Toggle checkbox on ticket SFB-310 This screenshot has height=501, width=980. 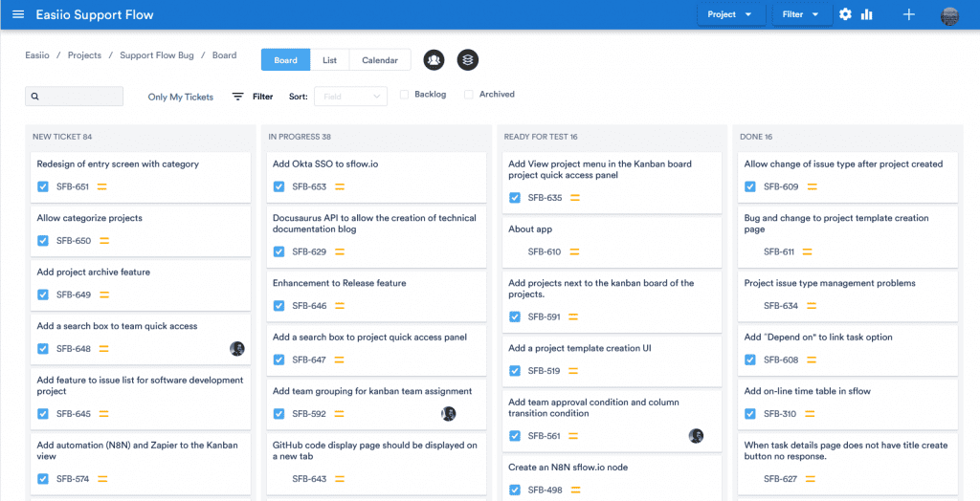(750, 414)
